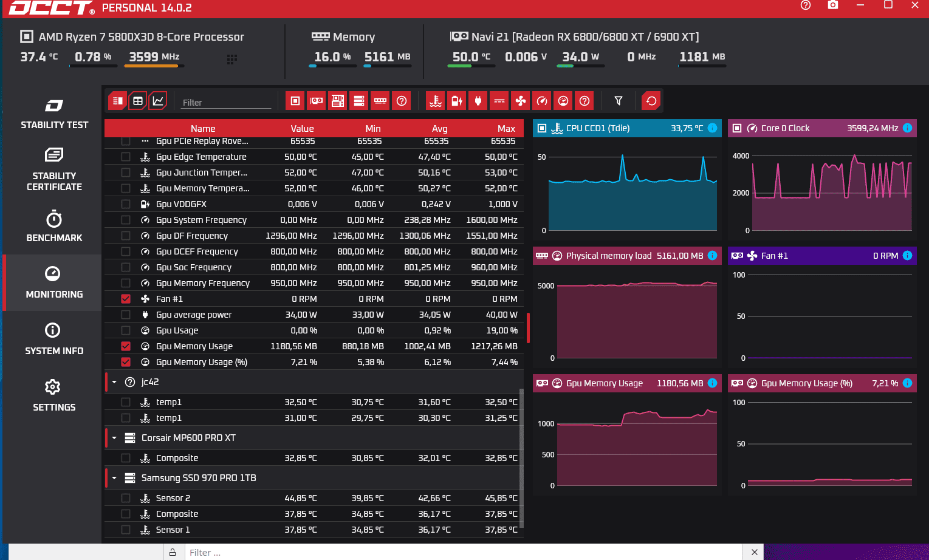Sort the table by the Min column

(x=373, y=129)
